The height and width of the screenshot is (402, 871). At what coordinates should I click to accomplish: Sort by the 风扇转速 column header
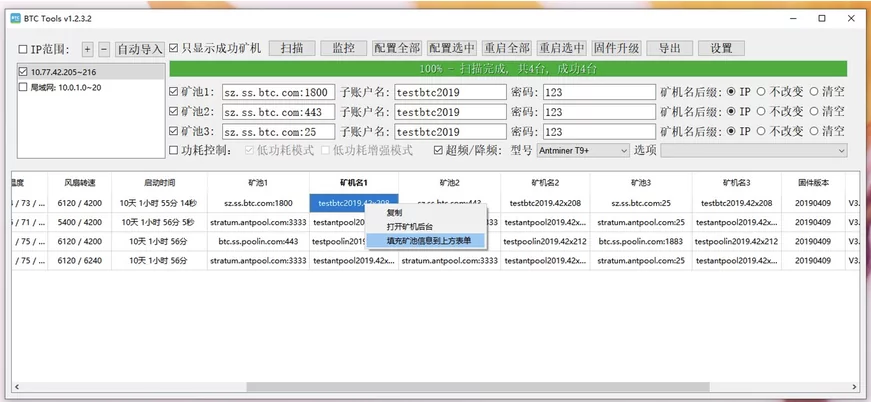click(x=79, y=183)
